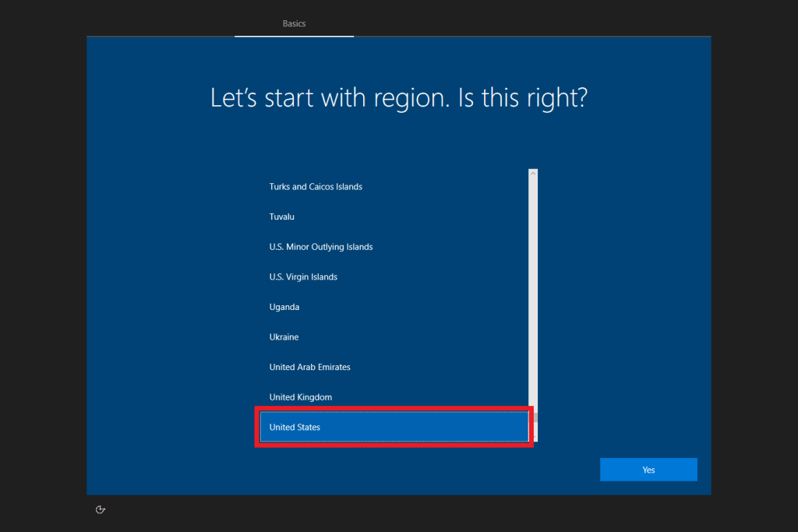Click the scrollbar down arrow
This screenshot has height=532, width=798.
(x=533, y=438)
